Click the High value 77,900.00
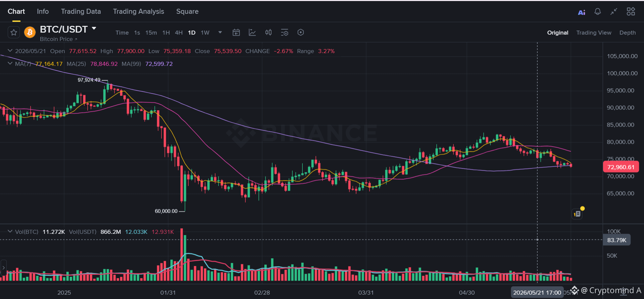 click(x=131, y=51)
